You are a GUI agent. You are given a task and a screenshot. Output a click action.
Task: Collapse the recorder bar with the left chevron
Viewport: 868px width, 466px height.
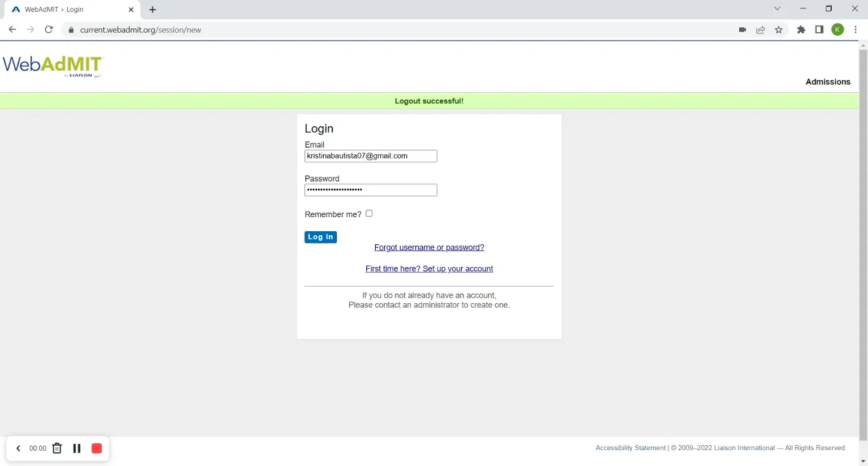pos(18,448)
